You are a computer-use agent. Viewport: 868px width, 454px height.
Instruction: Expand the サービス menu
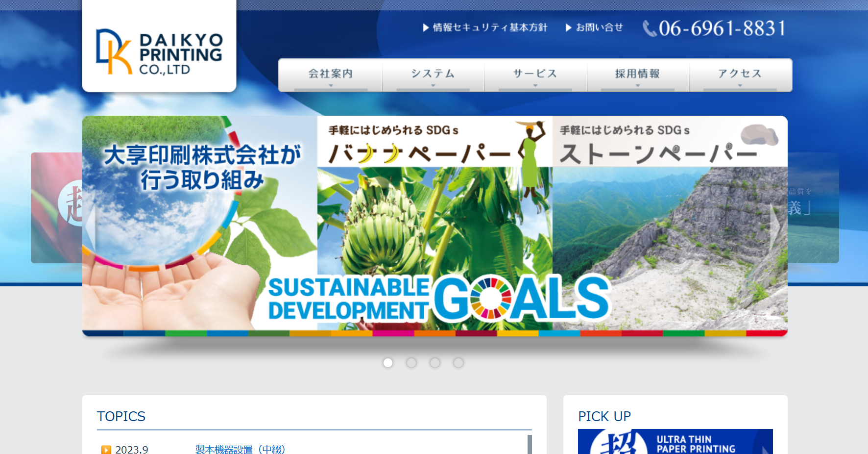point(535,75)
